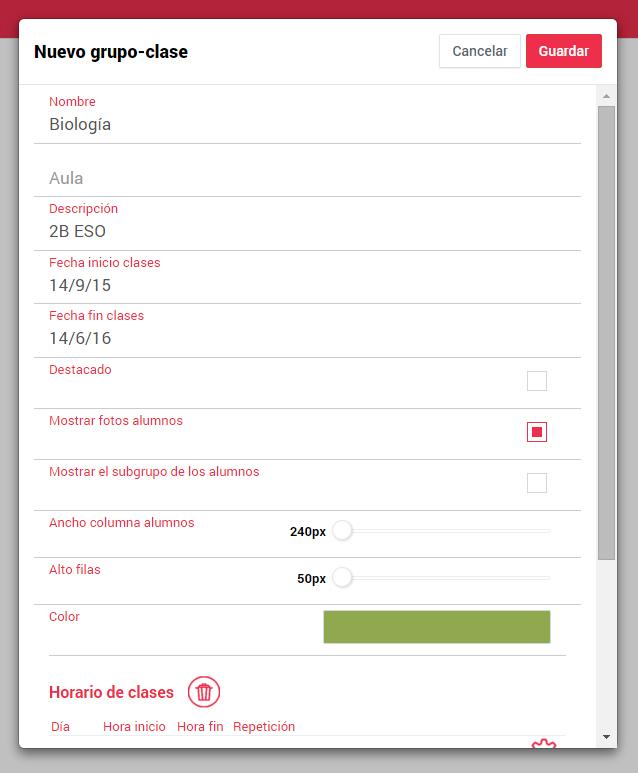Check Mostrar el subgrupo de los alumnos
Viewport: 638px width, 773px height.
click(536, 483)
